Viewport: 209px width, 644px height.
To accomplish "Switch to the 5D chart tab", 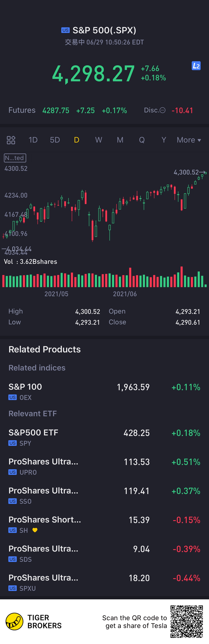I will [55, 140].
